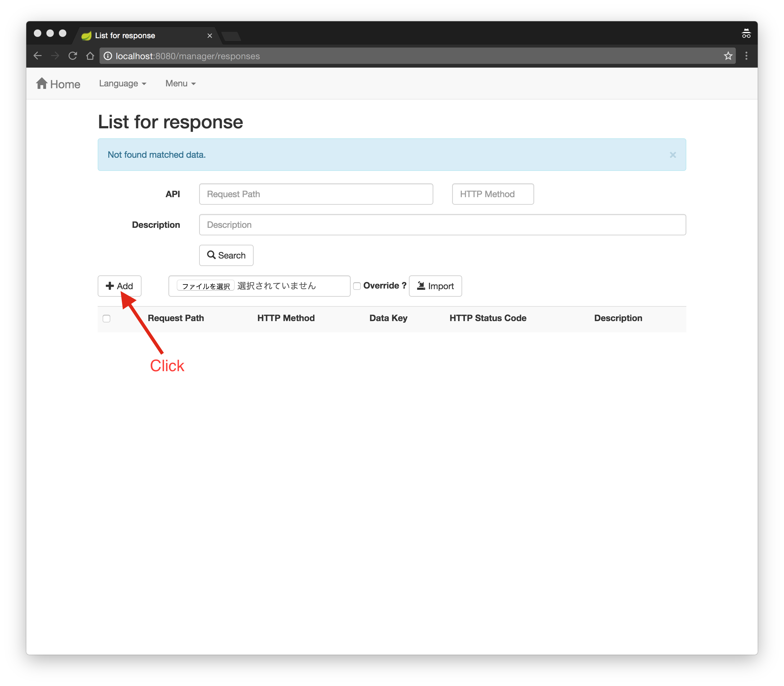Expand the Language dropdown menu
Image resolution: width=784 pixels, height=686 pixels.
coord(122,83)
